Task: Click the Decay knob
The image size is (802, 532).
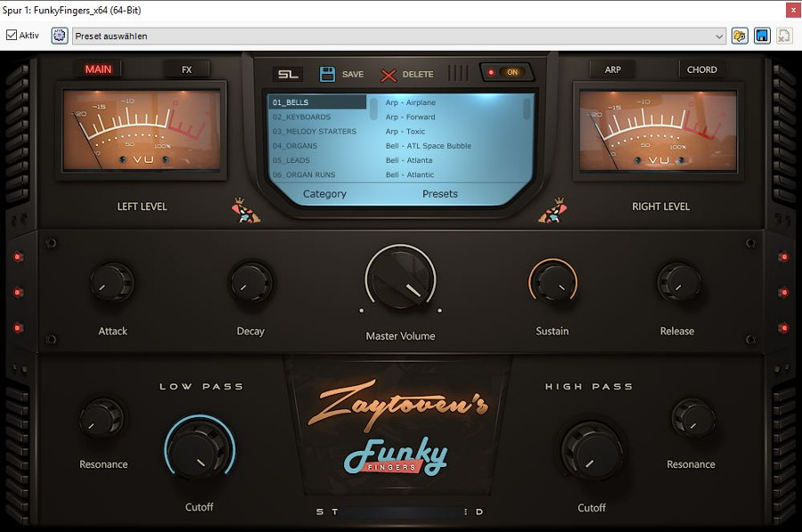Action: tap(251, 282)
